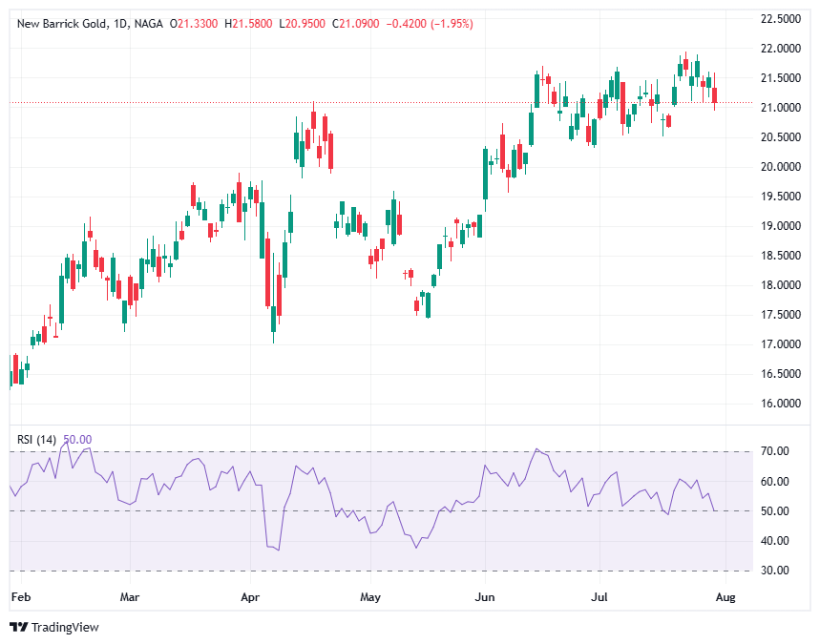Click the Jun label on time axis
The width and height of the screenshot is (820, 644).
pyautogui.click(x=485, y=597)
